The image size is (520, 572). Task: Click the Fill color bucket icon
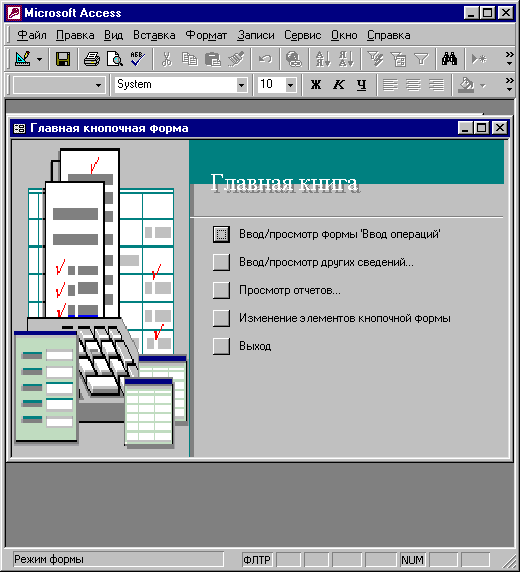tap(466, 85)
